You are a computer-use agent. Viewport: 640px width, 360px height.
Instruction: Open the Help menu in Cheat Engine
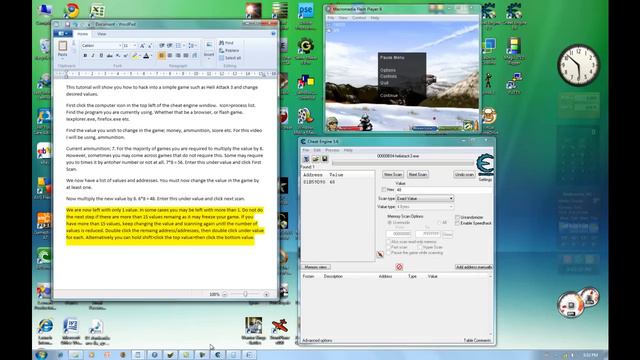[348, 150]
